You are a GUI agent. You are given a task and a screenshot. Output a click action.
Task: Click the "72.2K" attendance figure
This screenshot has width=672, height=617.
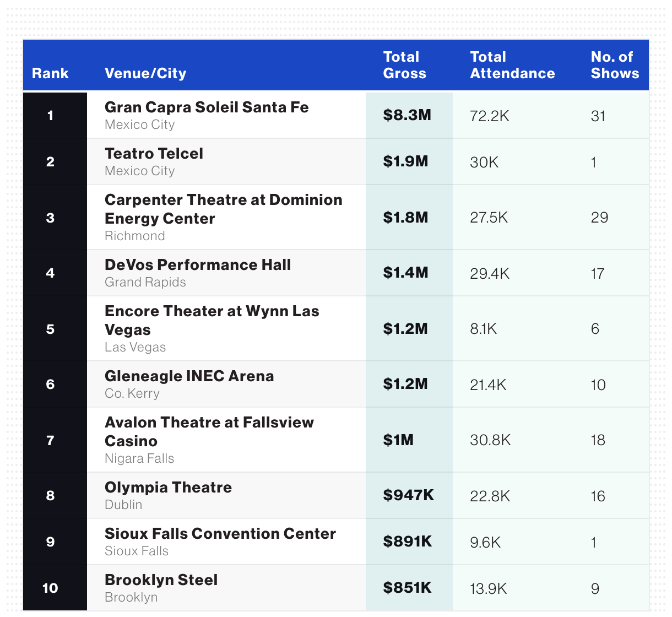490,116
